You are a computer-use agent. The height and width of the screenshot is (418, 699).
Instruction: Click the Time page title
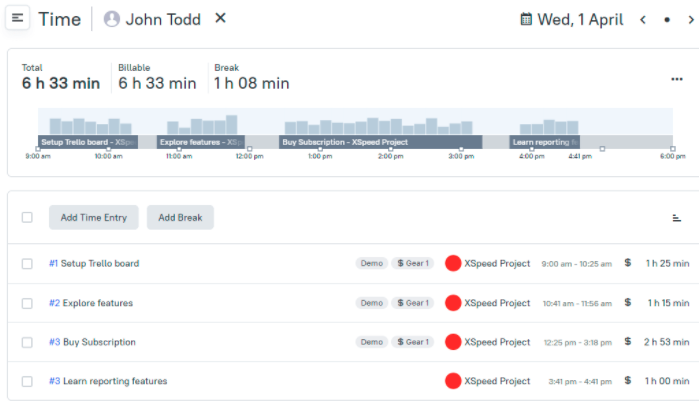[59, 19]
